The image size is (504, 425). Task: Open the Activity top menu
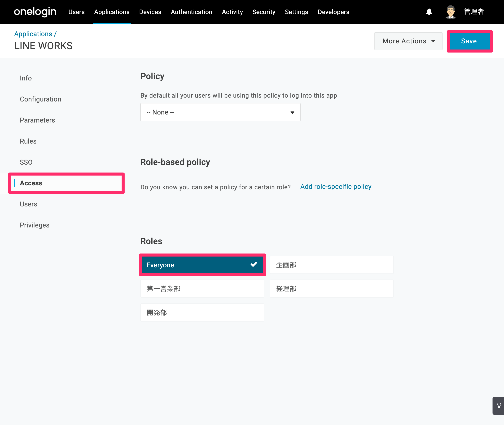[232, 12]
